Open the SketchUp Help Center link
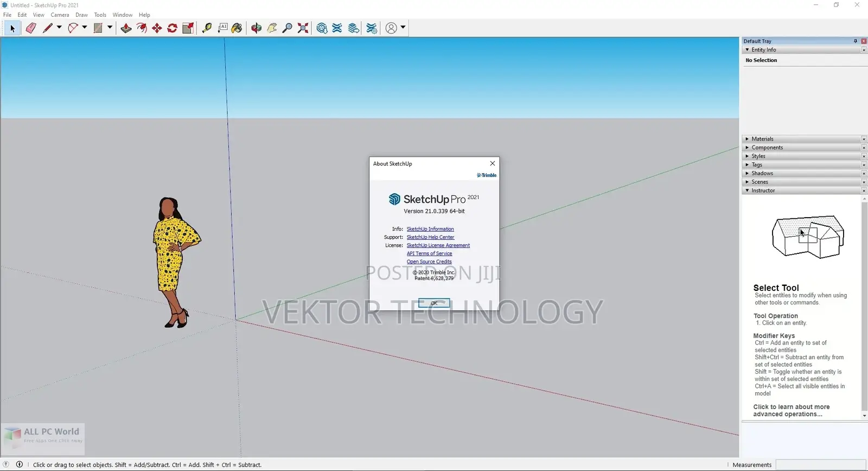The height and width of the screenshot is (471, 868). [x=431, y=237]
